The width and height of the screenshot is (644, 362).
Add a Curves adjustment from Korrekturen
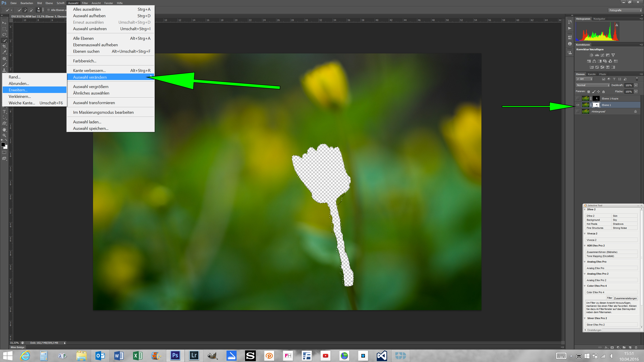pos(602,55)
